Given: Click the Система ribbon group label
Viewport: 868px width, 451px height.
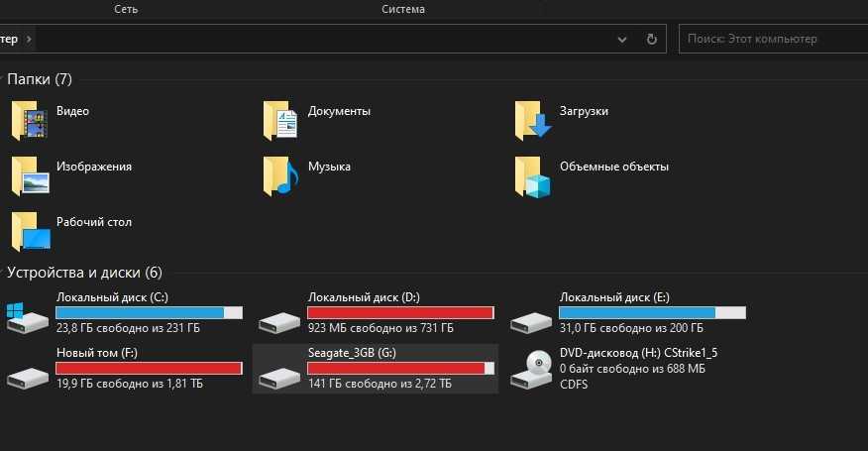Looking at the screenshot, I should click(403, 9).
